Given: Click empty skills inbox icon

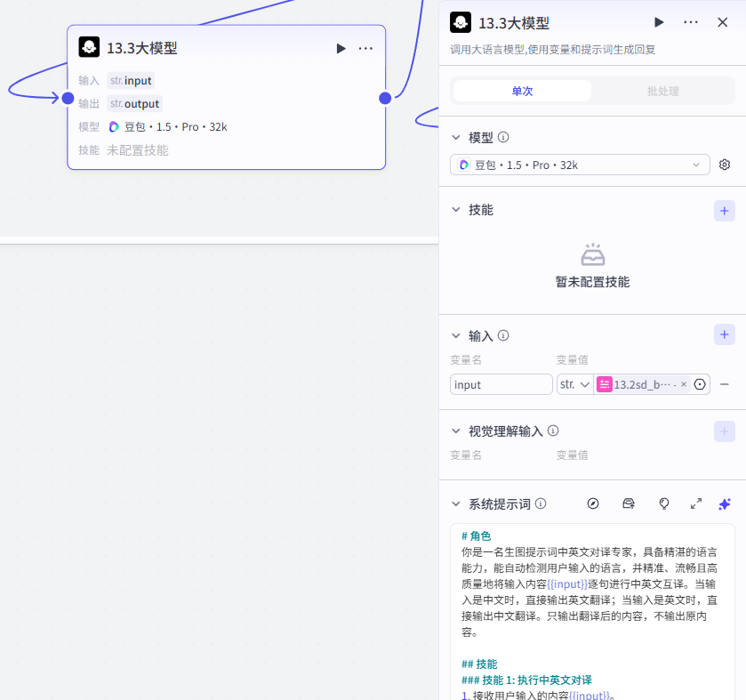Looking at the screenshot, I should click(x=593, y=254).
